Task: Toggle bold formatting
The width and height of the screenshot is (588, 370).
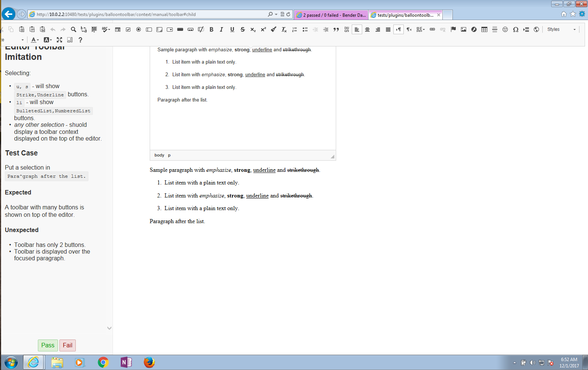Action: point(211,29)
